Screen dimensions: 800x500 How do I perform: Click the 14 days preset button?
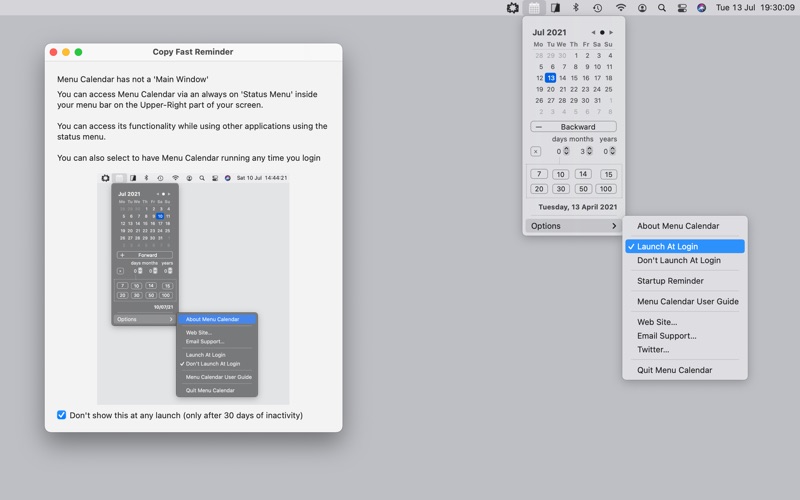(x=583, y=174)
